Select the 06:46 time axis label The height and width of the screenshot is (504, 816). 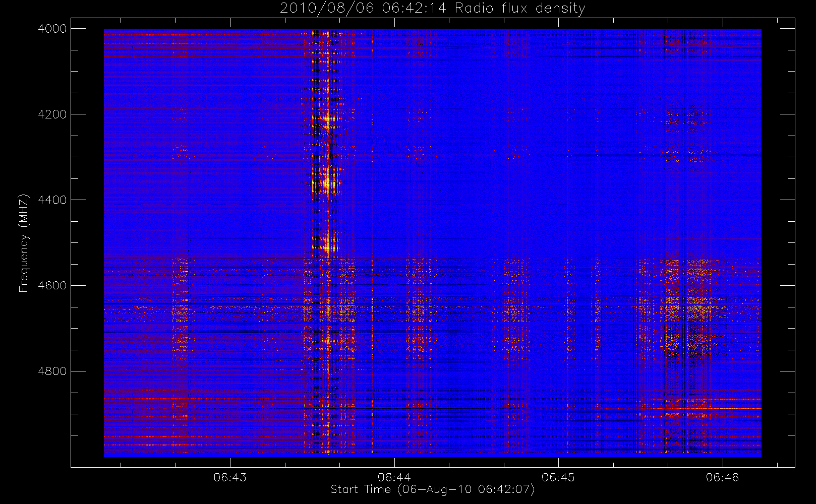point(722,477)
